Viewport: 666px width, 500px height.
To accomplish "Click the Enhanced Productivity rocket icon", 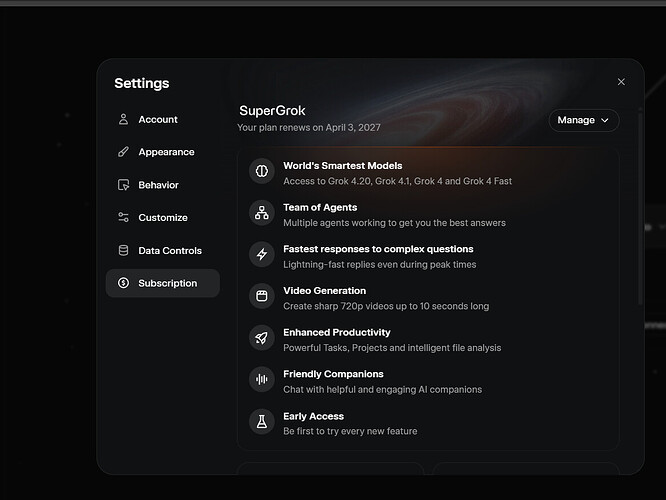I will (x=262, y=338).
